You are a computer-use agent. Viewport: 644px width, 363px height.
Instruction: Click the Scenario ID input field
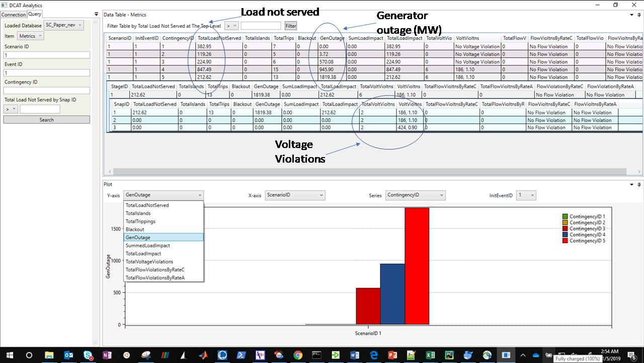pos(46,55)
